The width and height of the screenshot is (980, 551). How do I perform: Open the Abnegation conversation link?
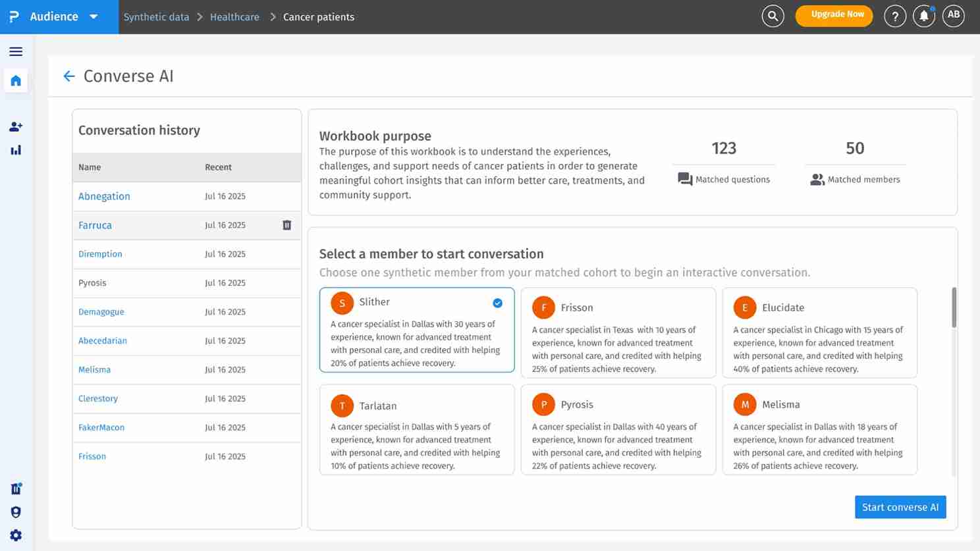point(104,196)
